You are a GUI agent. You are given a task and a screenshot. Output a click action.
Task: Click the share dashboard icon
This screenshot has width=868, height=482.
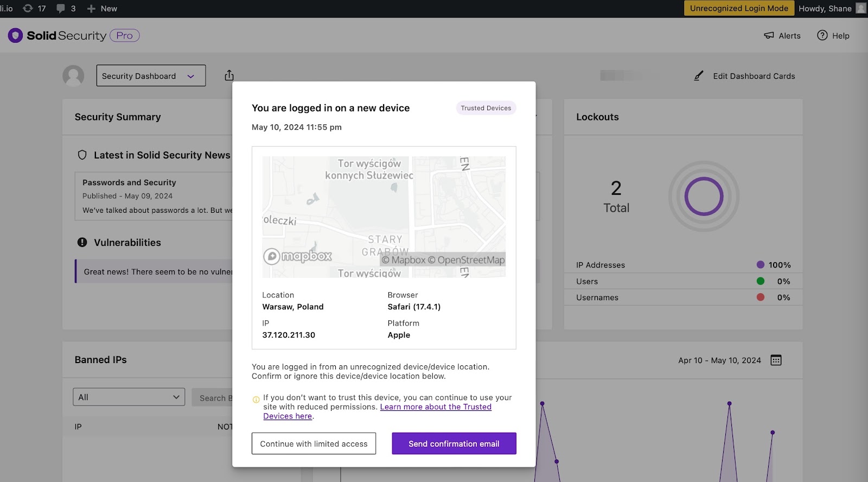[229, 75]
